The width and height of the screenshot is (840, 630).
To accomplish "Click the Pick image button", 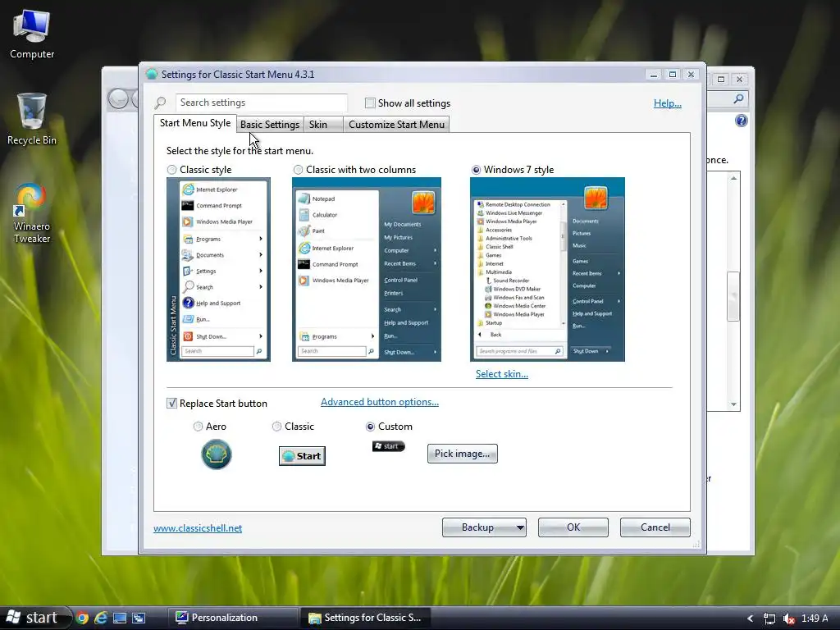I will click(x=463, y=454).
